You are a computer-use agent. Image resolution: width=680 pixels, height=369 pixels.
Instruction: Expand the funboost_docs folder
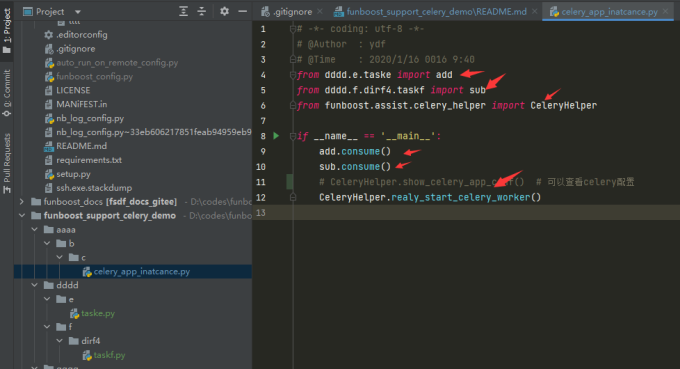(x=22, y=202)
